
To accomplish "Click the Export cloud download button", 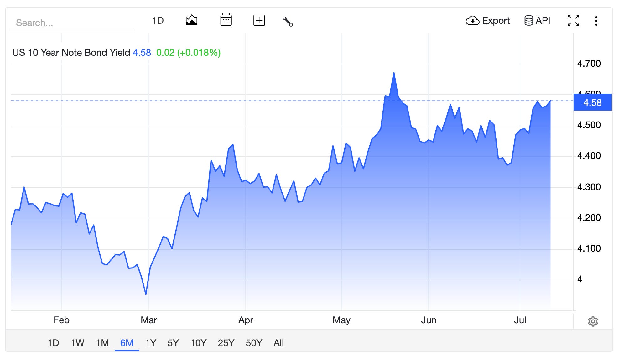I will (x=487, y=21).
